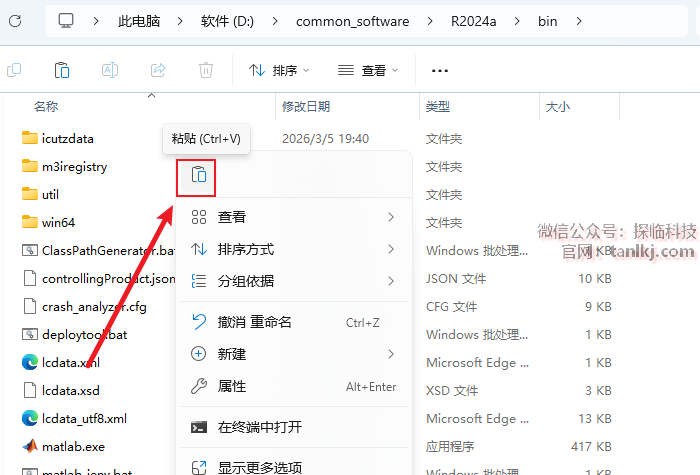700x475 pixels.
Task: Open the 分组依据 submenu in context menu
Action: coord(294,281)
